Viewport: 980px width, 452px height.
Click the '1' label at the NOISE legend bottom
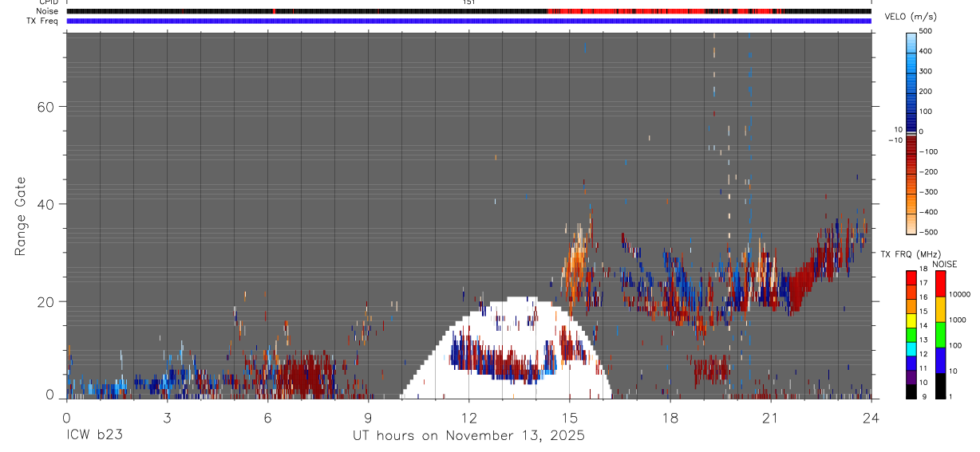[x=951, y=397]
